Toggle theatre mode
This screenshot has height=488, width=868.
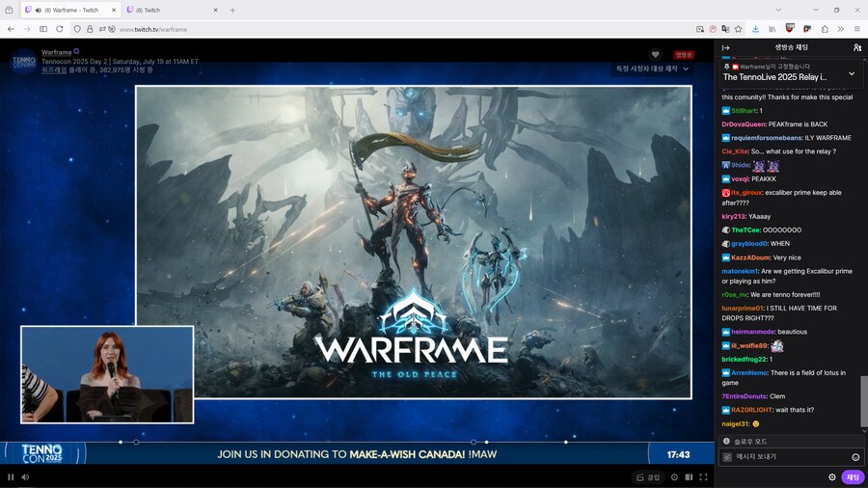point(689,477)
